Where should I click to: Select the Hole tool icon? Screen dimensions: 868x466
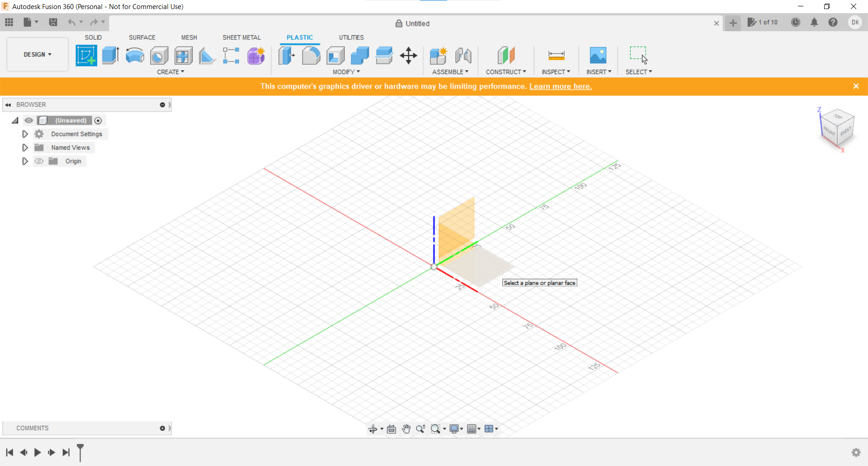click(159, 56)
